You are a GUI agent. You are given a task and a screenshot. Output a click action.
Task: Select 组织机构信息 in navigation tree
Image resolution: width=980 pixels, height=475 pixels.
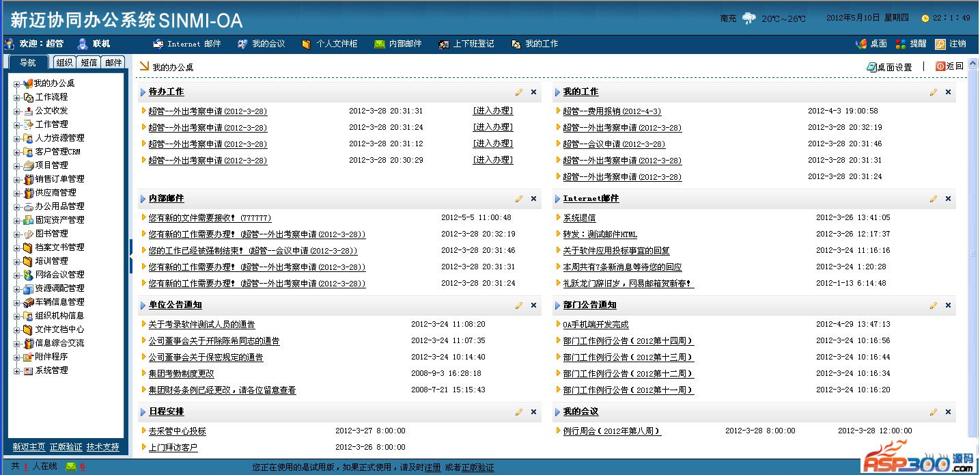(60, 316)
